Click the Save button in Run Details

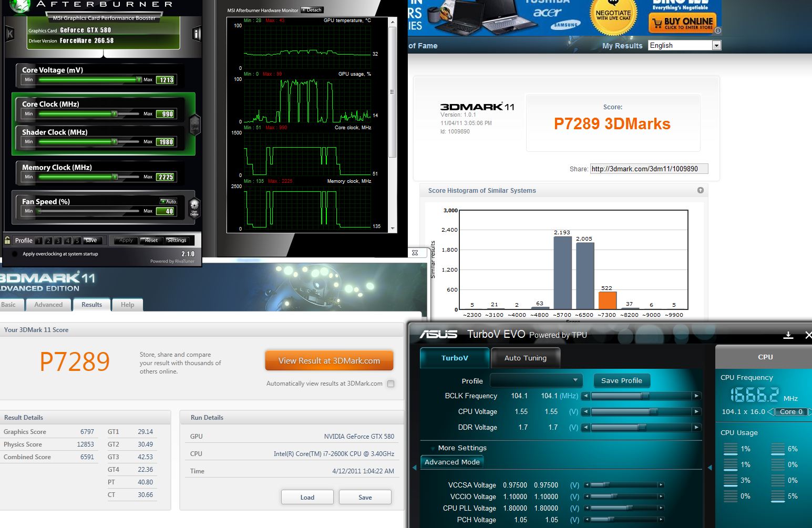click(365, 497)
